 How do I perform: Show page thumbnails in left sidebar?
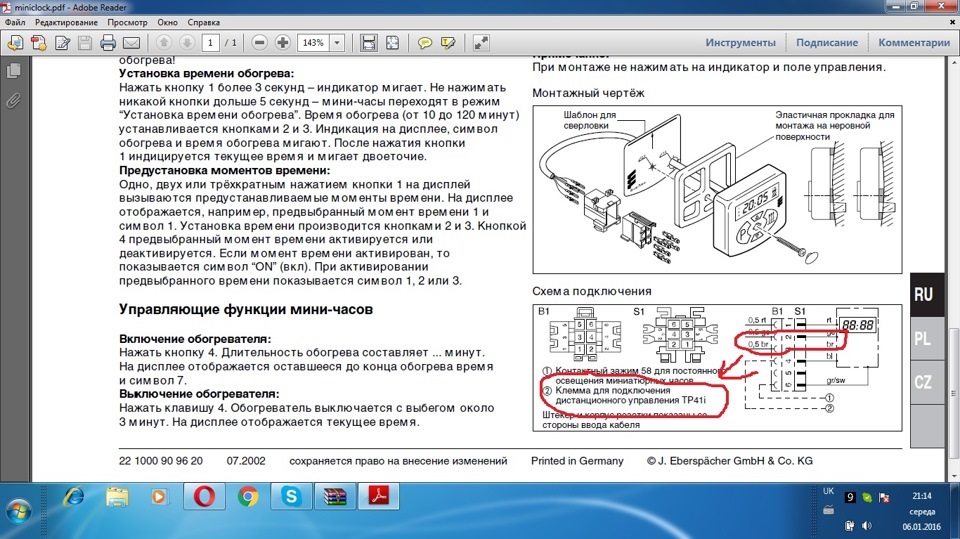(x=13, y=70)
